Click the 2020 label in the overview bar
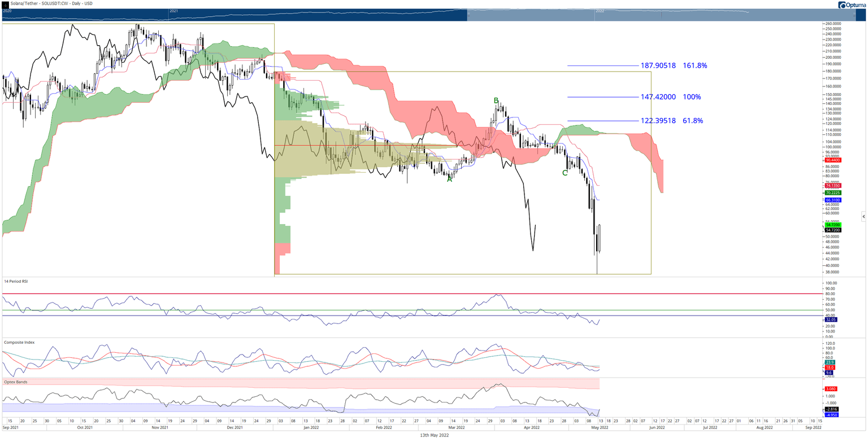The image size is (868, 442). (7, 11)
